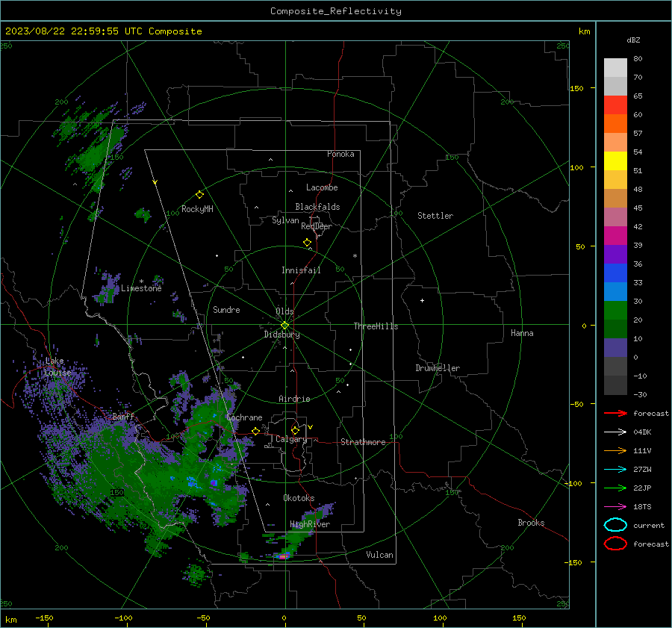The width and height of the screenshot is (672, 628).
Task: Click the green 22JP arrow icon
Action: (x=615, y=488)
